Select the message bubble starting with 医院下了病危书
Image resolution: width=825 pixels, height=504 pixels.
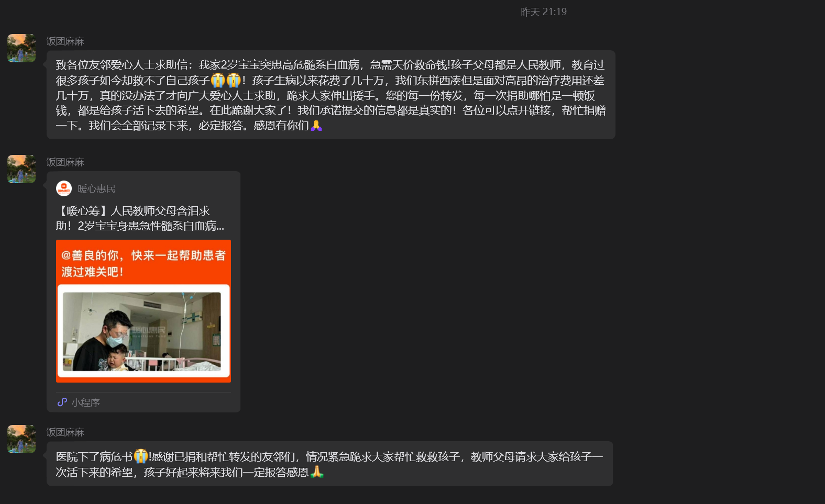point(329,464)
